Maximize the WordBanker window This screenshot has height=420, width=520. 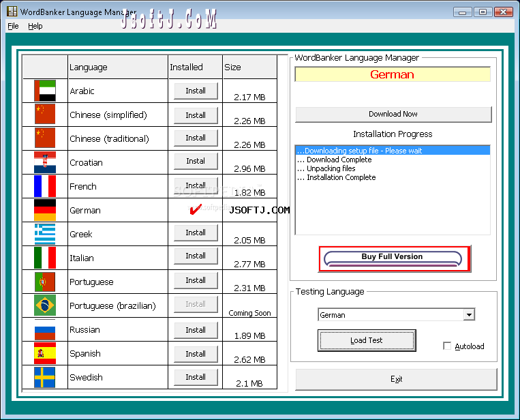coord(483,12)
